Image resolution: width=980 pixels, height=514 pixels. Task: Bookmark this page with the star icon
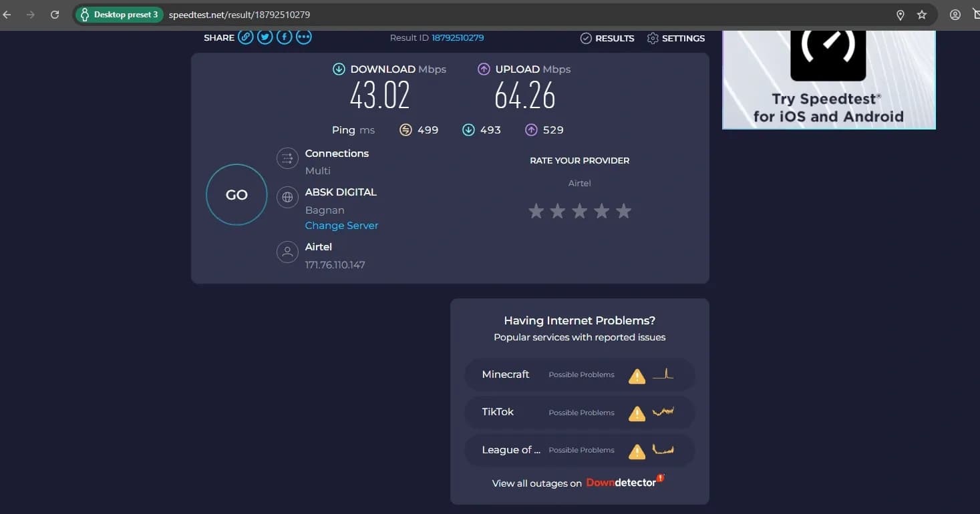[922, 14]
